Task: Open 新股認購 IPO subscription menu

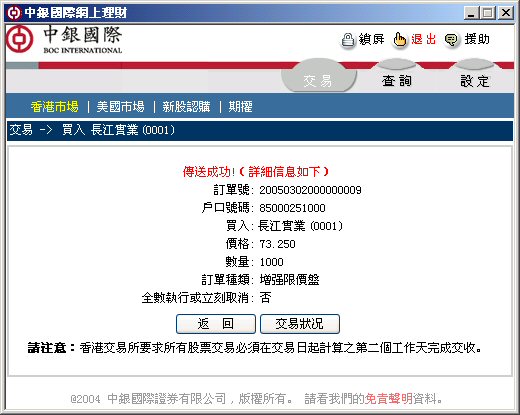Action: (186, 107)
